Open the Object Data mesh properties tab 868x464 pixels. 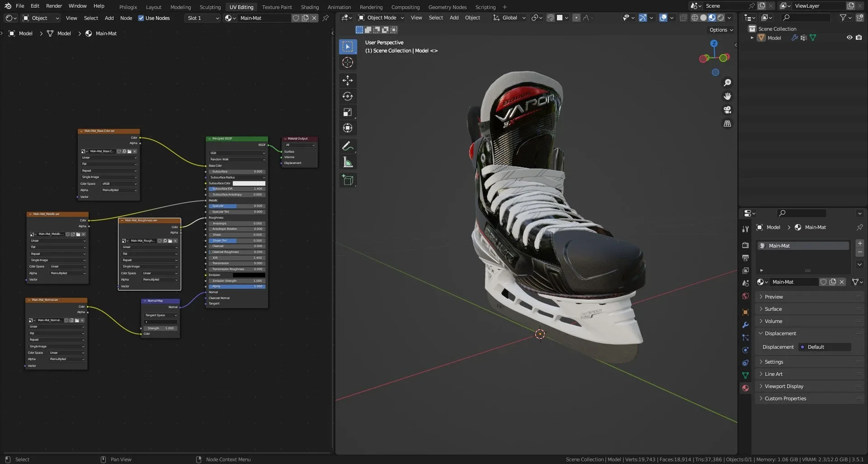[x=745, y=375]
